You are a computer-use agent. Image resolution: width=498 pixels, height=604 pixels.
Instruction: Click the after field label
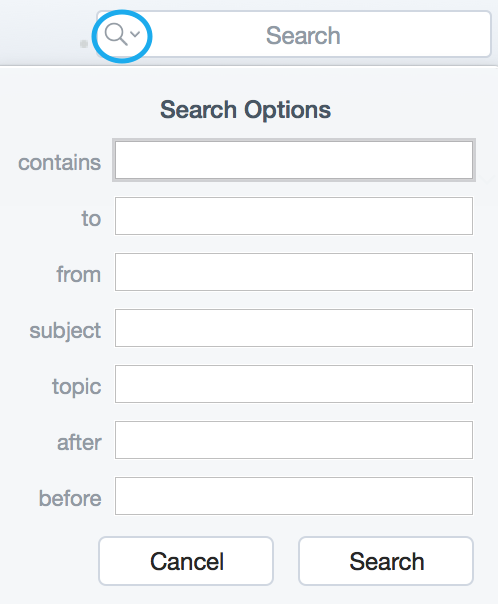coord(79,442)
